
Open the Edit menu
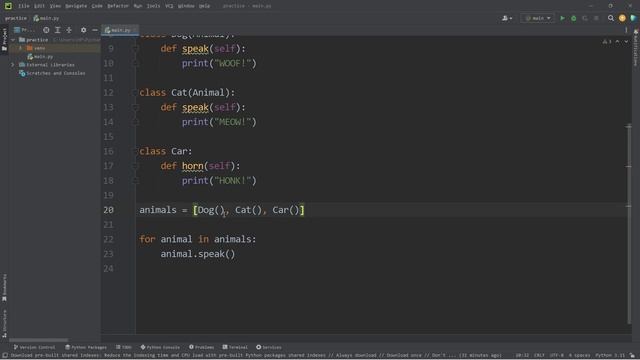39,6
